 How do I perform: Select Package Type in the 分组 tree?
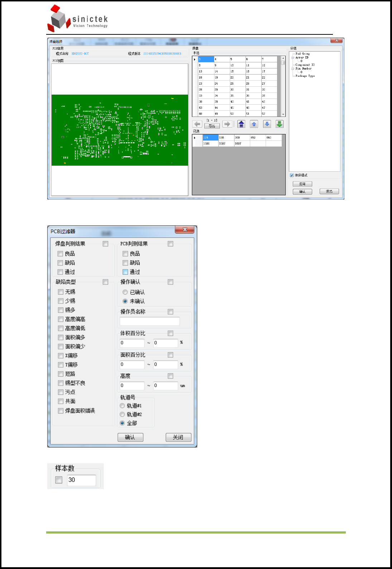tap(305, 76)
